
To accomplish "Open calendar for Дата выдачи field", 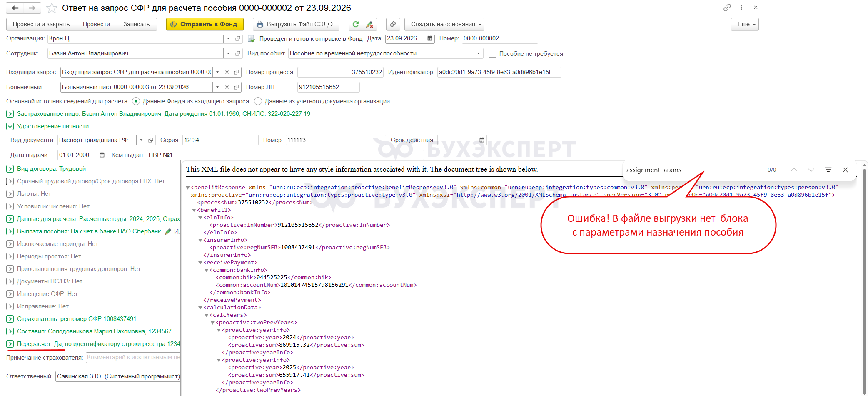I will 102,155.
